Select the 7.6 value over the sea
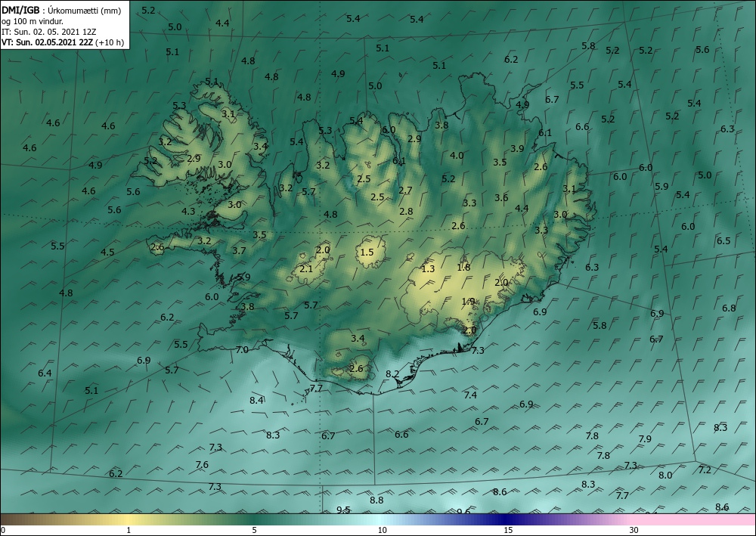The image size is (756, 536). tap(202, 465)
